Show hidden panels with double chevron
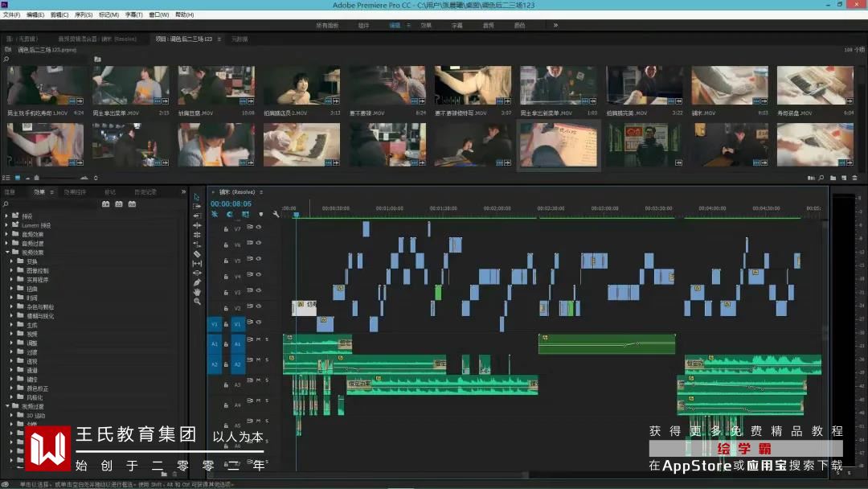The height and width of the screenshot is (489, 868). (183, 191)
